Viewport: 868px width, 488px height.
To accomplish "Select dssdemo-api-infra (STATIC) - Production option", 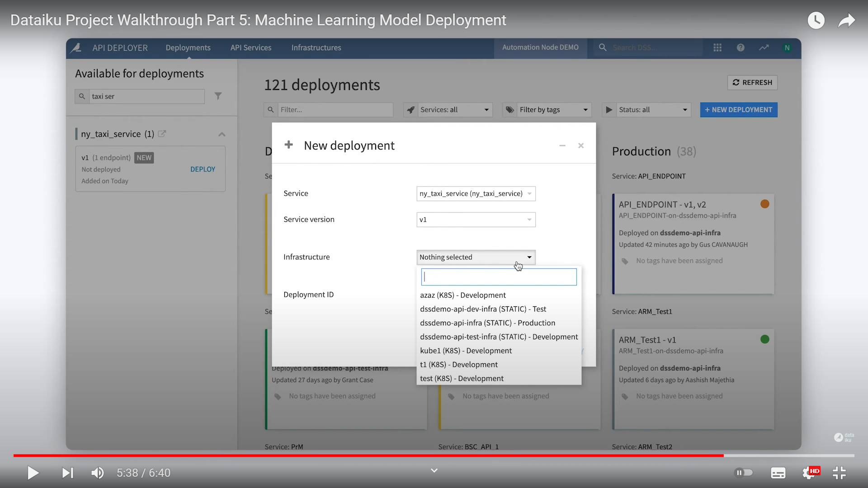I will click(x=488, y=323).
